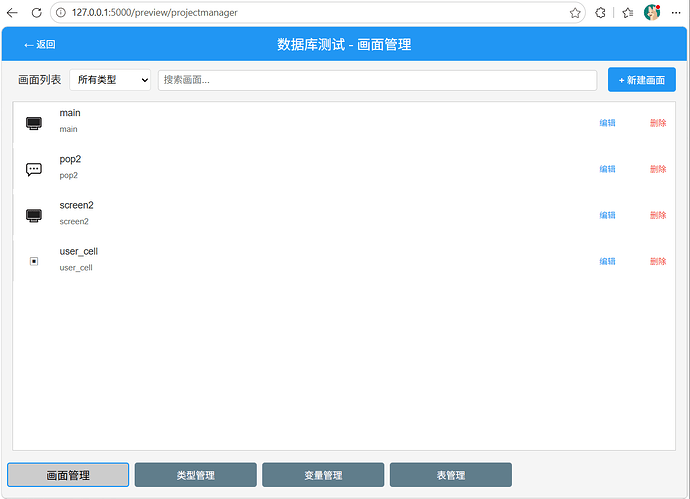Click the pop2 popup bubble icon

34,169
